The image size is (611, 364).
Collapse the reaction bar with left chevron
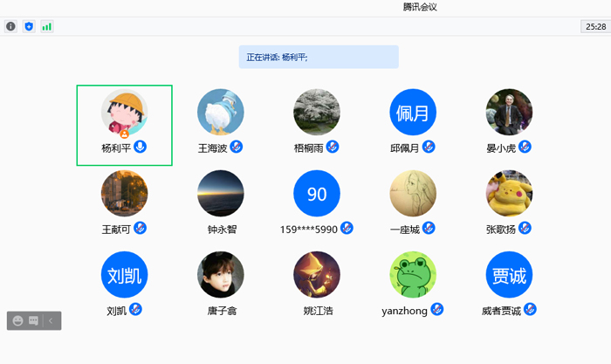click(x=51, y=320)
